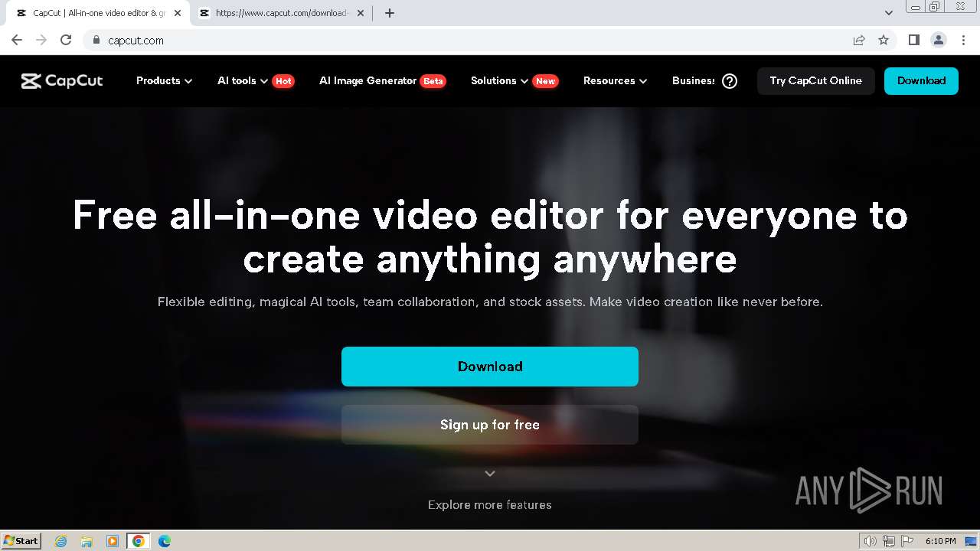Open the tab search chevron
This screenshot has height=551, width=980.
(889, 13)
